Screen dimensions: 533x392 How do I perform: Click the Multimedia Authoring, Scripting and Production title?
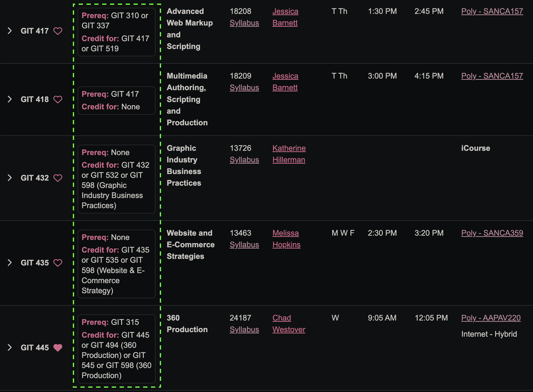187,100
